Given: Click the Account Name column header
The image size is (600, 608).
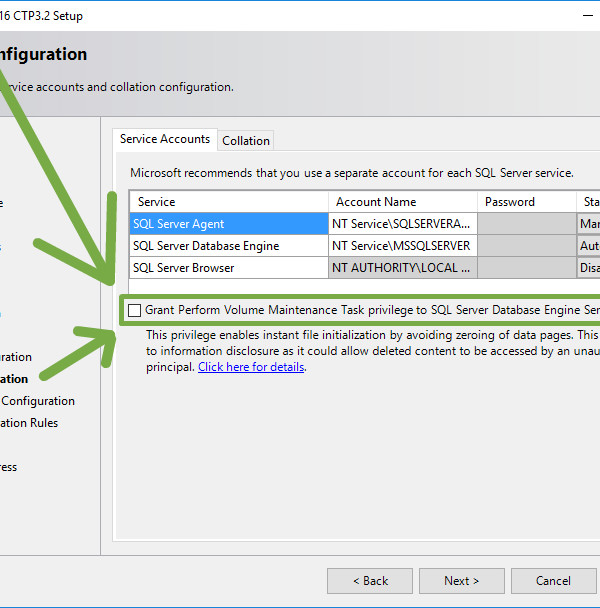Looking at the screenshot, I should click(403, 202).
